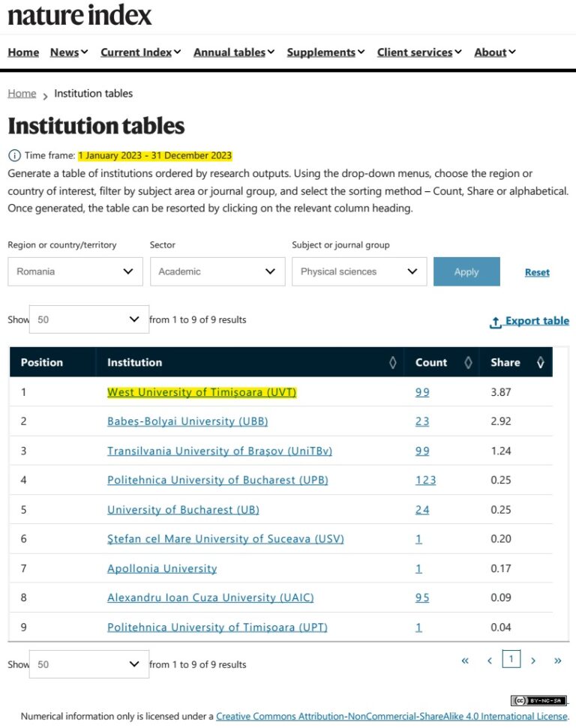
Task: Sort by Share column arrows
Action: [541, 363]
